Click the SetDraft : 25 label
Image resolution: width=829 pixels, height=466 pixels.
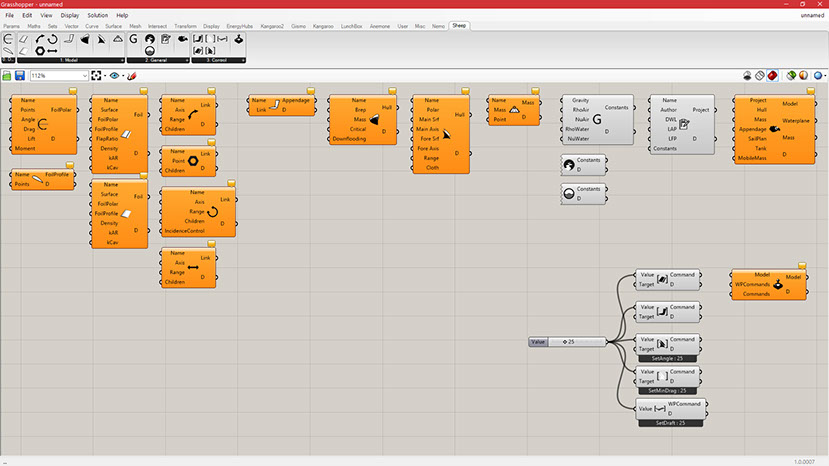pos(669,423)
